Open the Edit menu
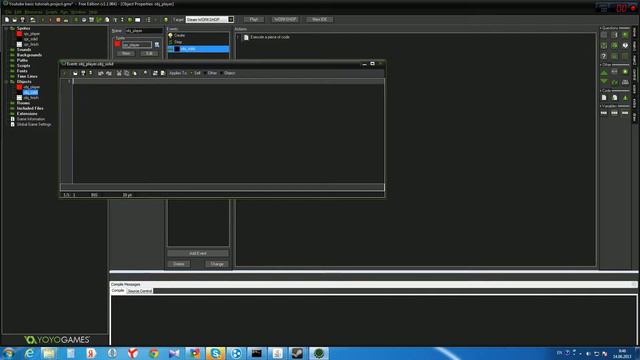Screen dimensions: 640x360 pyautogui.click(x=18, y=12)
